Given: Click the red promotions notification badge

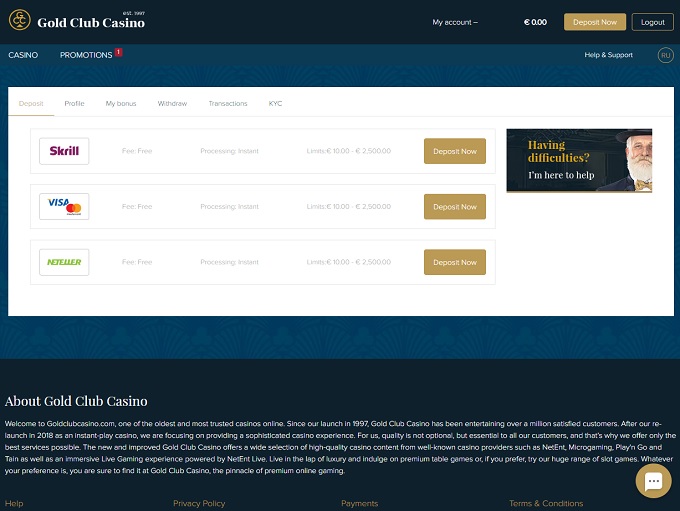Looking at the screenshot, I should point(119,52).
